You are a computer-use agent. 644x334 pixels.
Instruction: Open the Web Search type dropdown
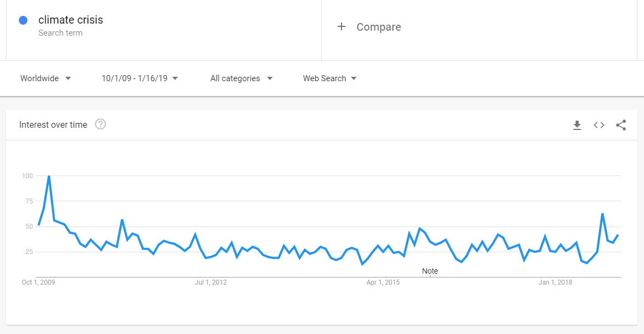tap(329, 78)
